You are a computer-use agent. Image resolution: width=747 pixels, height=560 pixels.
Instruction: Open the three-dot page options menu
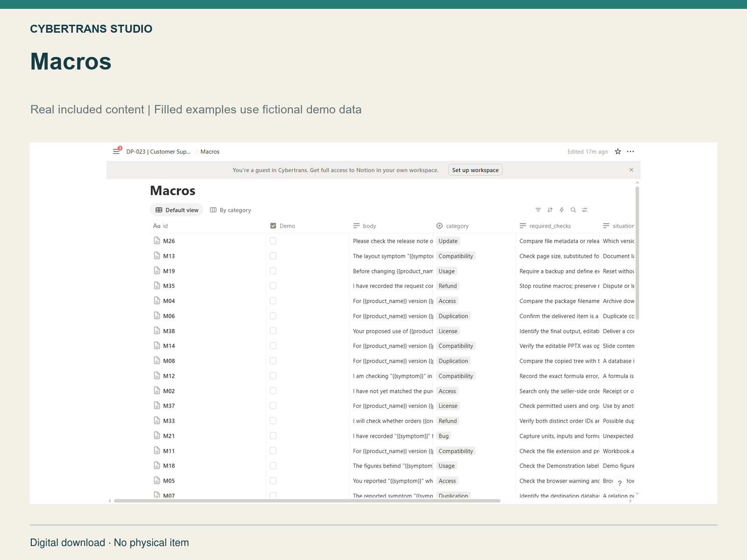pyautogui.click(x=630, y=151)
